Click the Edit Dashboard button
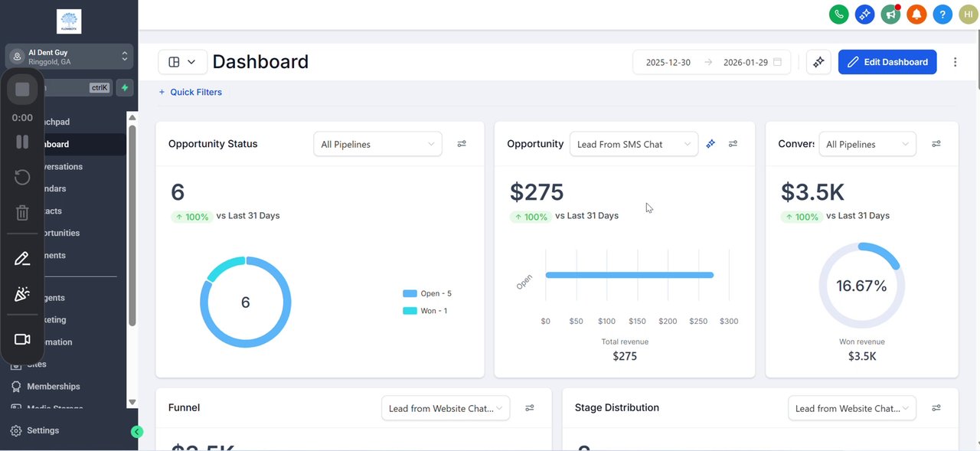The height and width of the screenshot is (451, 980). [888, 62]
